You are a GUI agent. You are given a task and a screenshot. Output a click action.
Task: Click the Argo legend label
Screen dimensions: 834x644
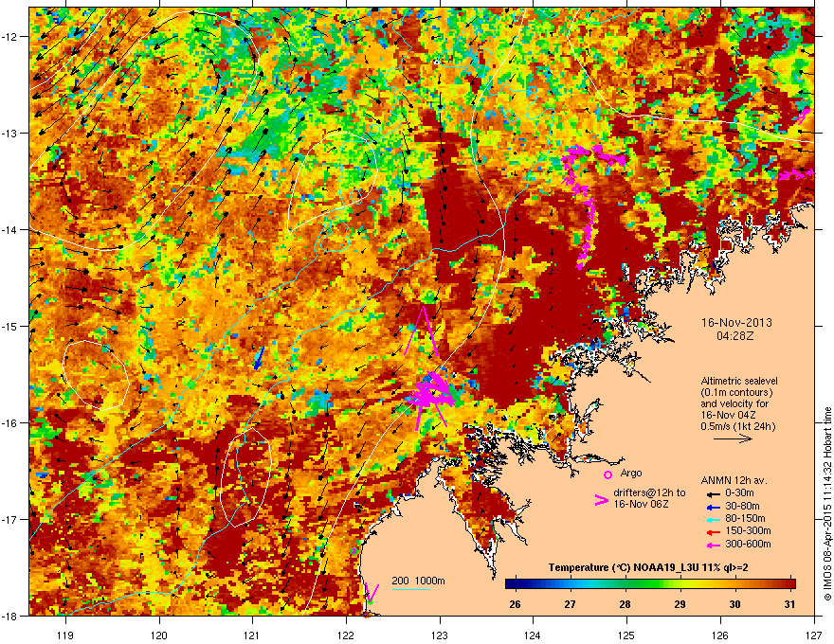click(631, 473)
